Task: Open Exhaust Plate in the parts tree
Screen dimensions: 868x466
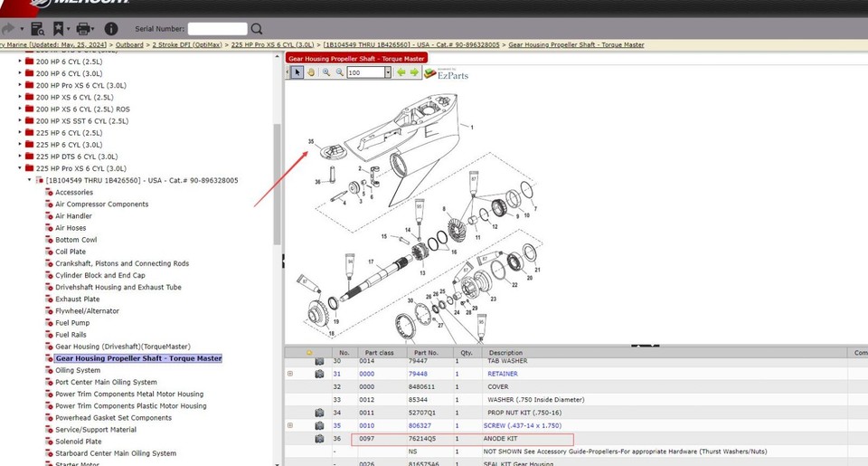Action: [77, 299]
